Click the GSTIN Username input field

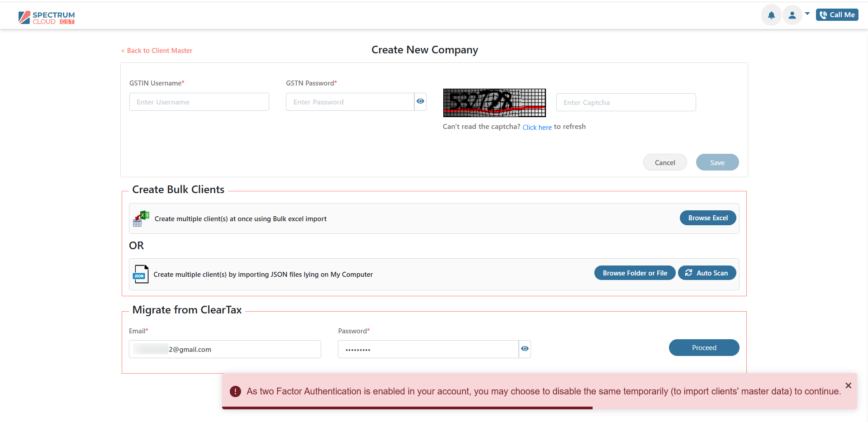199,102
